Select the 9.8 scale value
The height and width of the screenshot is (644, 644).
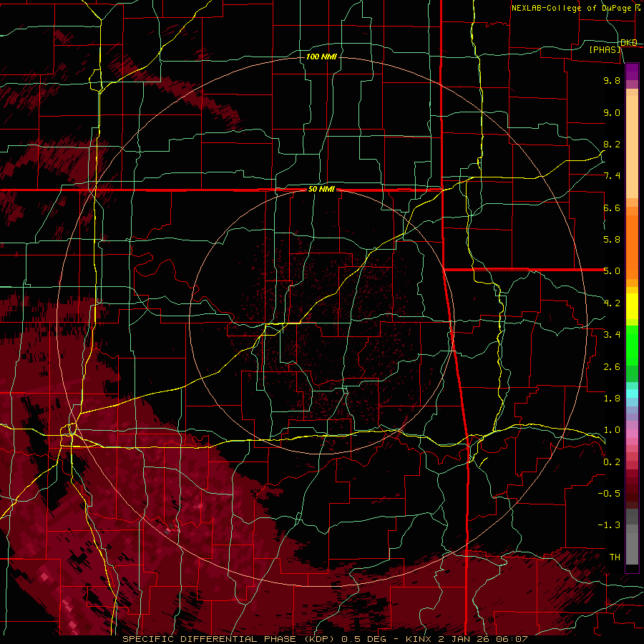[x=612, y=81]
